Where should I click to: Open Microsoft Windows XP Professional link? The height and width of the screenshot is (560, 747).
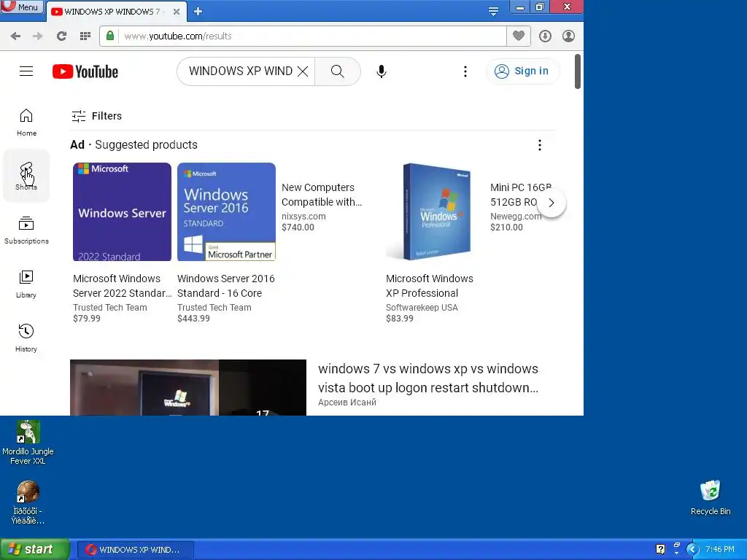pyautogui.click(x=429, y=286)
